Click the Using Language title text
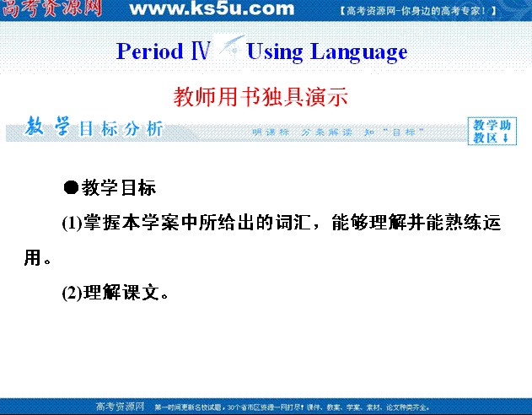532x415 pixels. 326,51
